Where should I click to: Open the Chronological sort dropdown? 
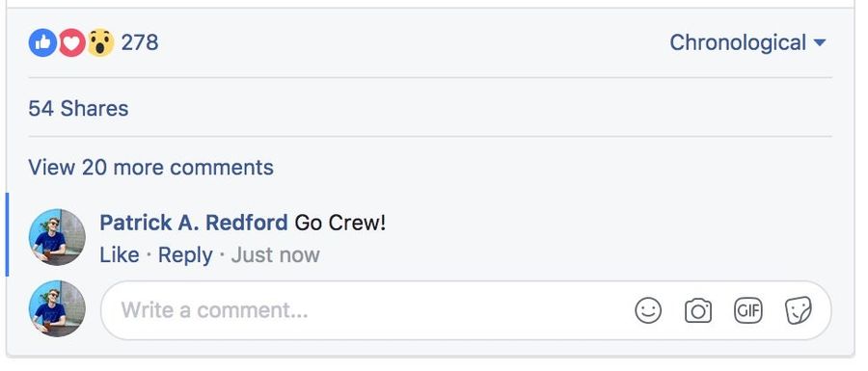pyautogui.click(x=747, y=42)
